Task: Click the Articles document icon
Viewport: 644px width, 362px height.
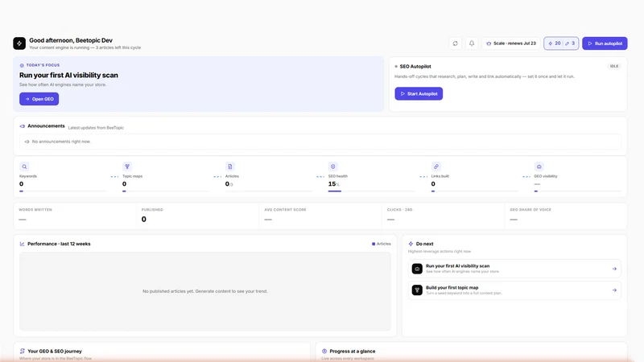Action: click(x=230, y=167)
